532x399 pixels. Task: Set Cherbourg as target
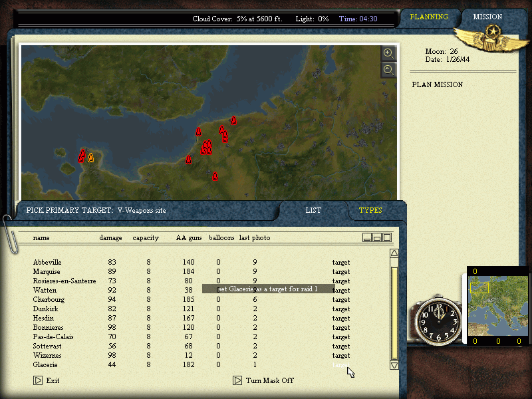pyautogui.click(x=341, y=300)
